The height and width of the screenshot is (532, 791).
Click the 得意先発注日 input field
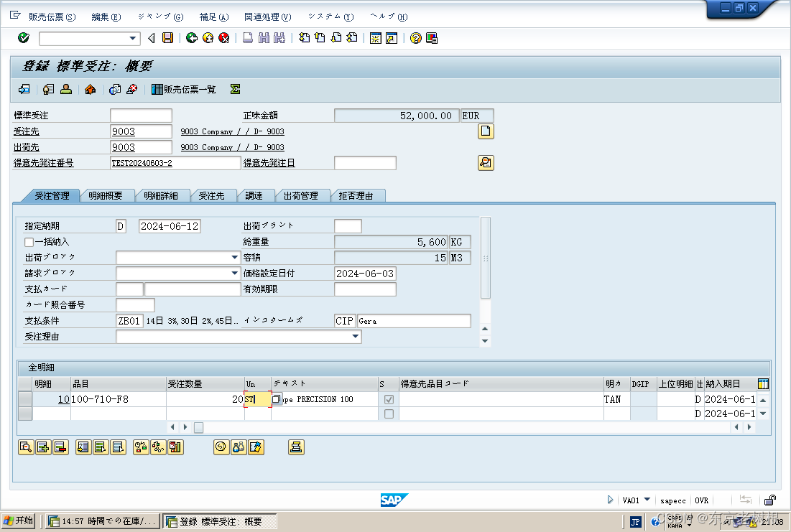[x=365, y=163]
